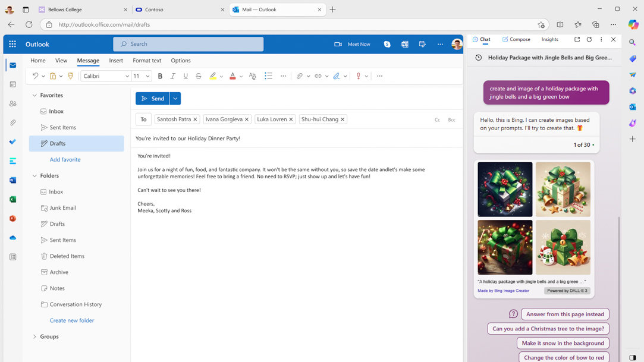Open the Insert ribbon tab
The width and height of the screenshot is (644, 362).
tap(116, 61)
